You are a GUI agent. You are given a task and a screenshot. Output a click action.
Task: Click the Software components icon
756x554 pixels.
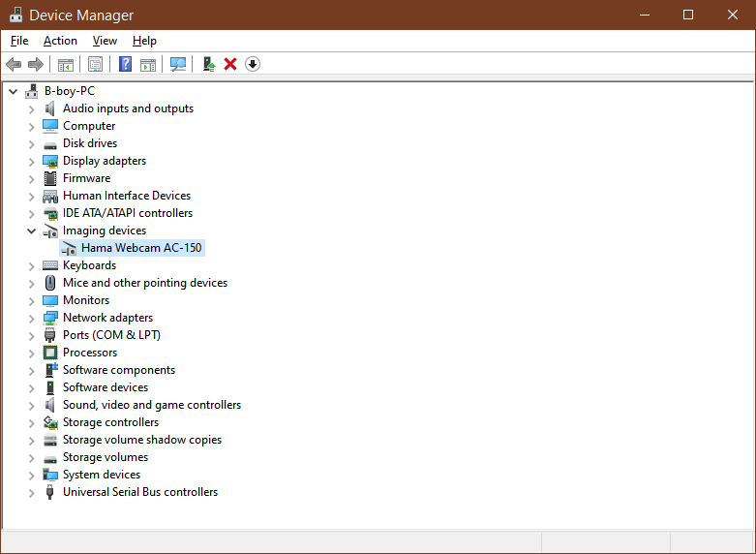51,370
